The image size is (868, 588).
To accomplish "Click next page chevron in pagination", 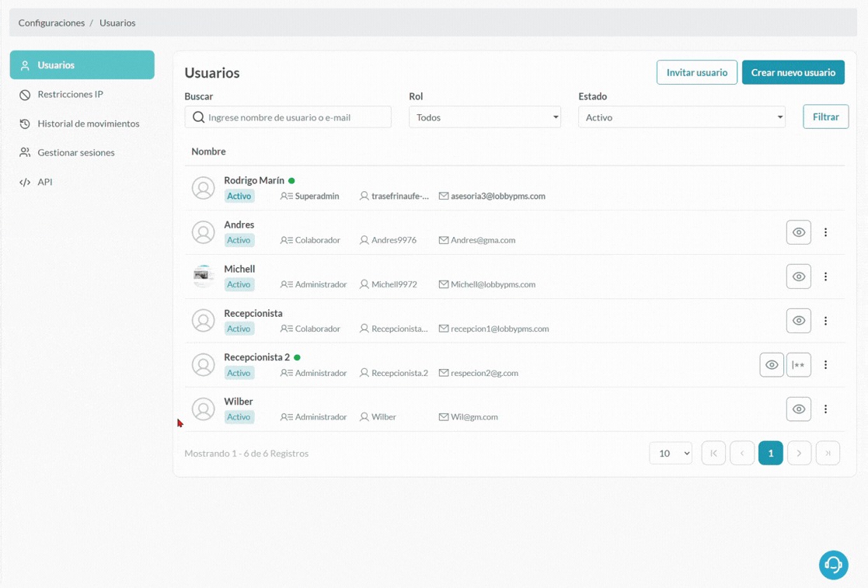I will pyautogui.click(x=799, y=453).
